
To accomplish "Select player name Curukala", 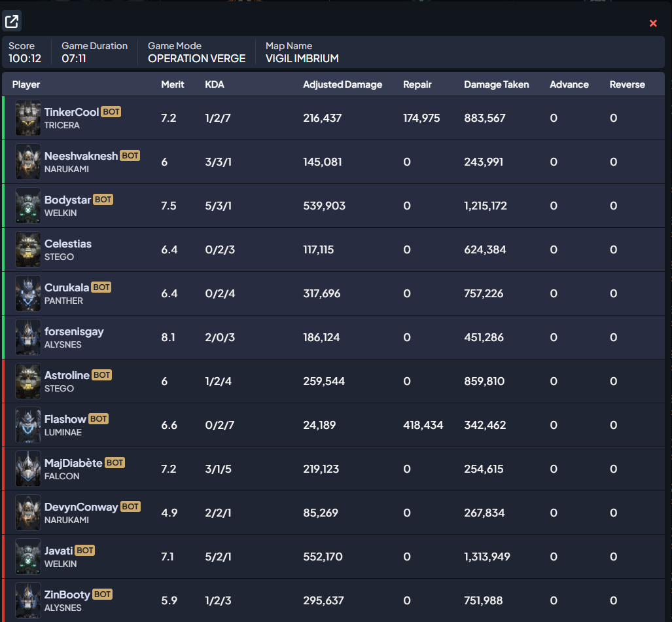I will click(67, 287).
